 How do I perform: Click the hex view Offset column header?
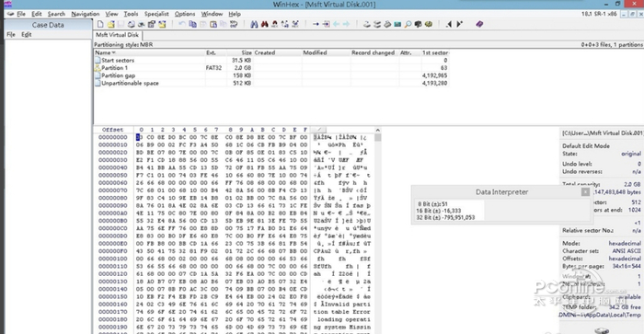click(112, 130)
